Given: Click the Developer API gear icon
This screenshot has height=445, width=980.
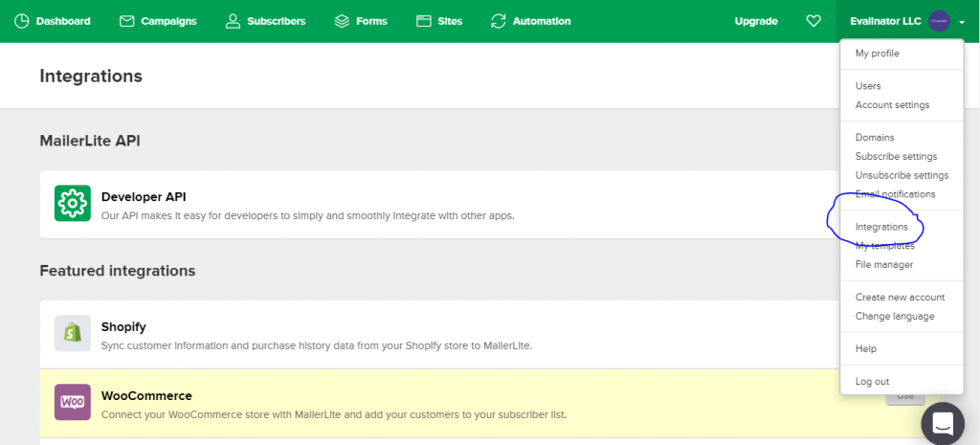Looking at the screenshot, I should pos(73,203).
